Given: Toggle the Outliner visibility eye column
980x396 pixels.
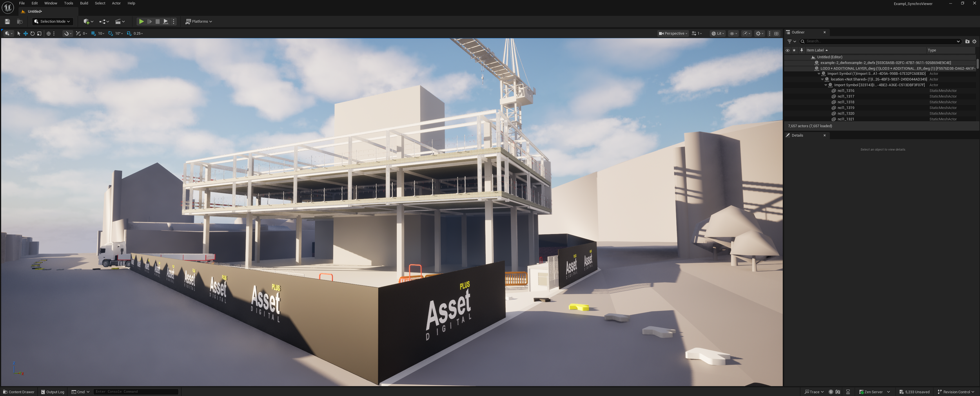Looking at the screenshot, I should tap(787, 51).
